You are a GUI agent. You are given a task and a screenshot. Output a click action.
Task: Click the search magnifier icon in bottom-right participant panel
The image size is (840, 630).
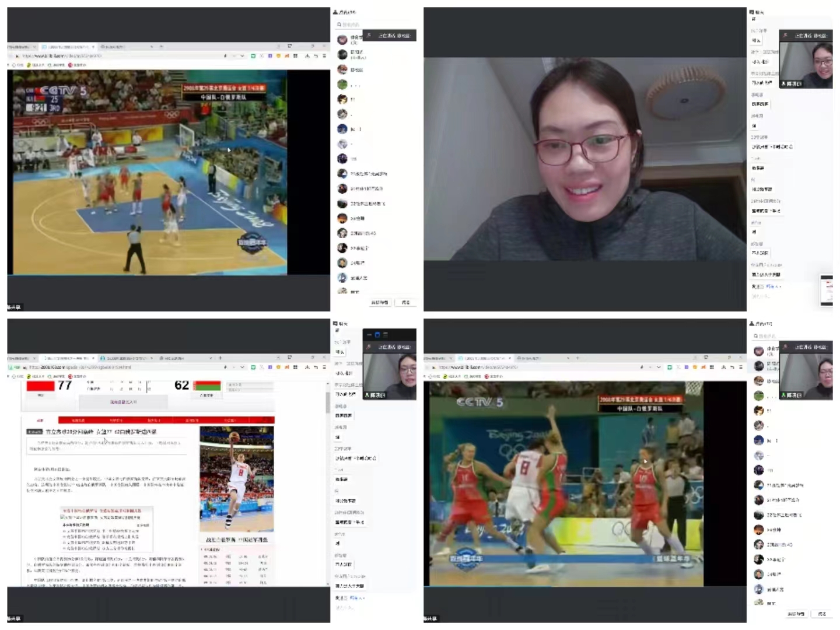pos(756,336)
